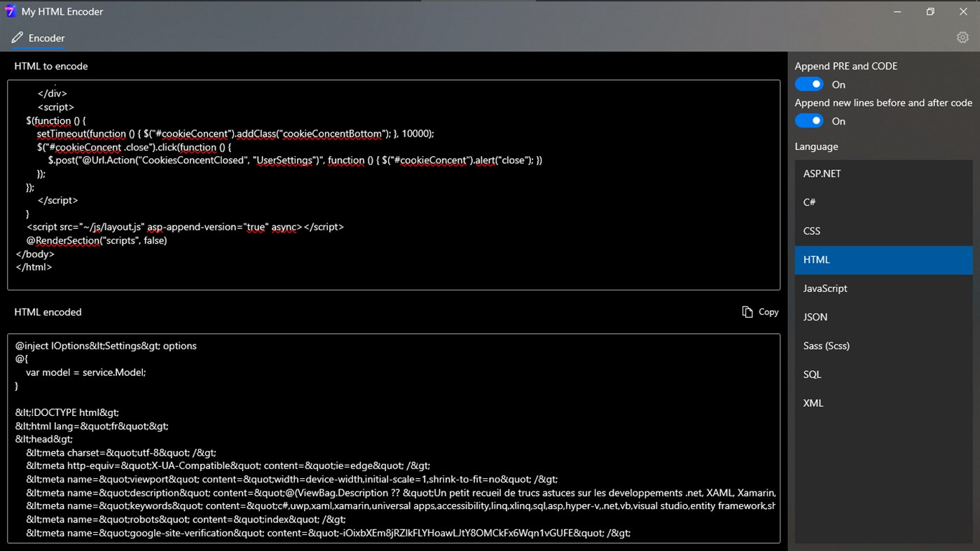Copy the encoded HTML output

[x=760, y=312]
